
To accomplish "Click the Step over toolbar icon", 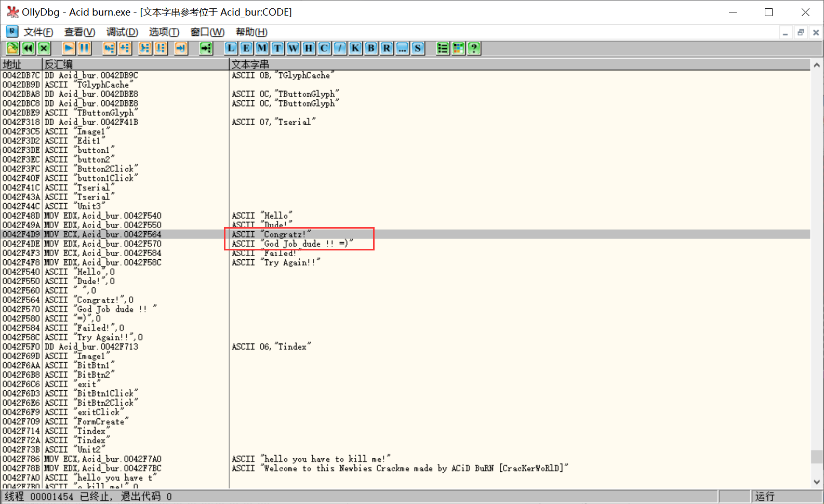I will (125, 48).
